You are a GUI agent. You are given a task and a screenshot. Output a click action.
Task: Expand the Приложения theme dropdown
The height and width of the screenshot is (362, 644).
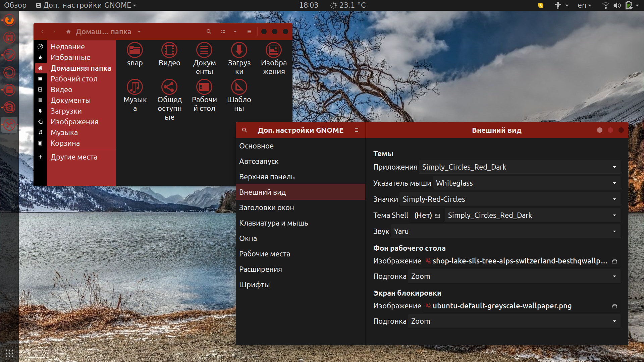[x=520, y=167]
